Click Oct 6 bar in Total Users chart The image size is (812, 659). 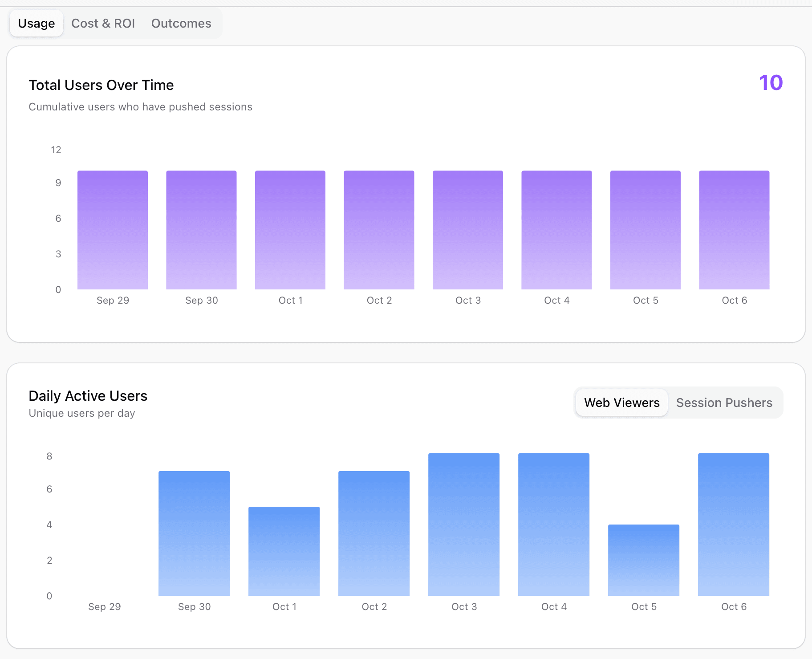pyautogui.click(x=734, y=230)
